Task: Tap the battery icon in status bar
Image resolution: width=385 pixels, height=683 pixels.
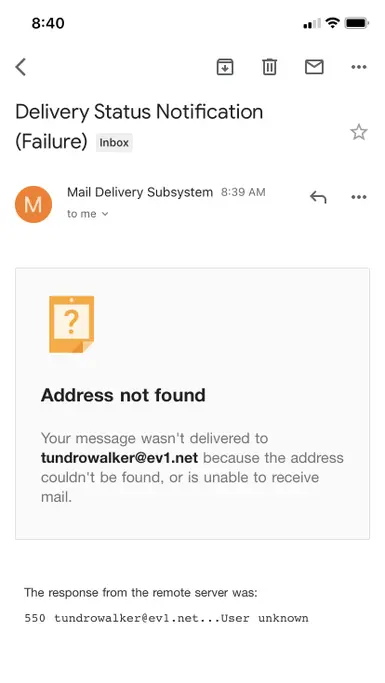Action: click(x=357, y=23)
